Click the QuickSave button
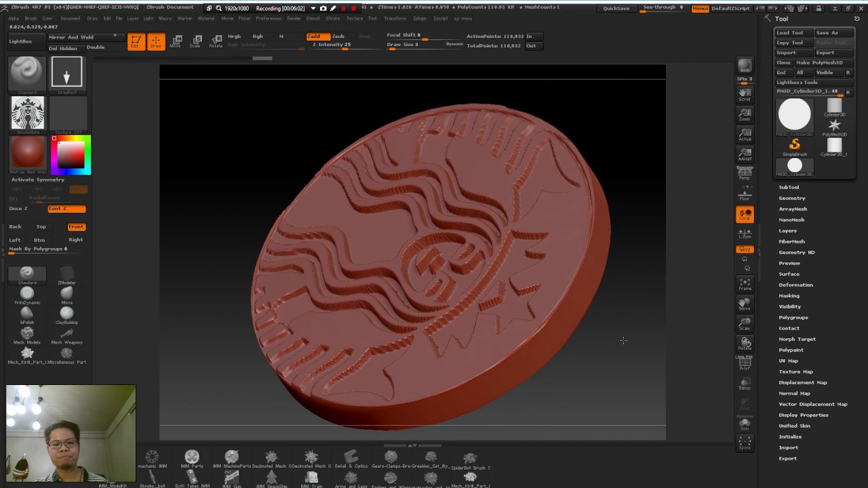The image size is (868, 488). pyautogui.click(x=616, y=8)
